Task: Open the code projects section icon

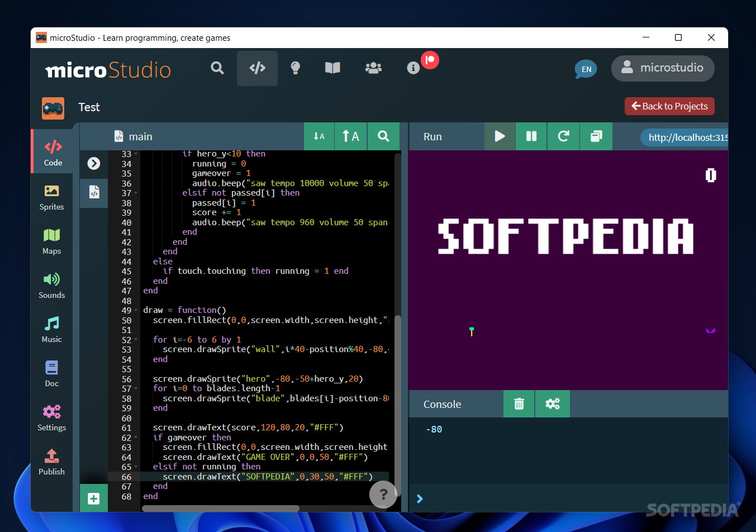Action: click(x=257, y=68)
